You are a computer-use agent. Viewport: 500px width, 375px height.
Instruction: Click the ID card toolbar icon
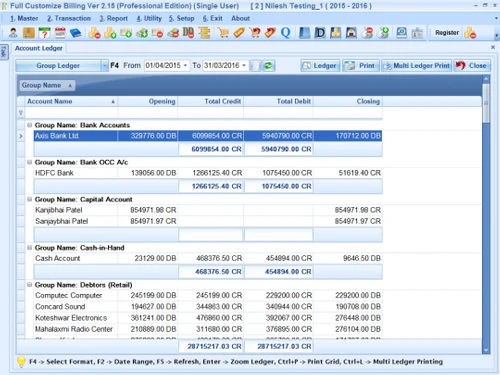417,33
